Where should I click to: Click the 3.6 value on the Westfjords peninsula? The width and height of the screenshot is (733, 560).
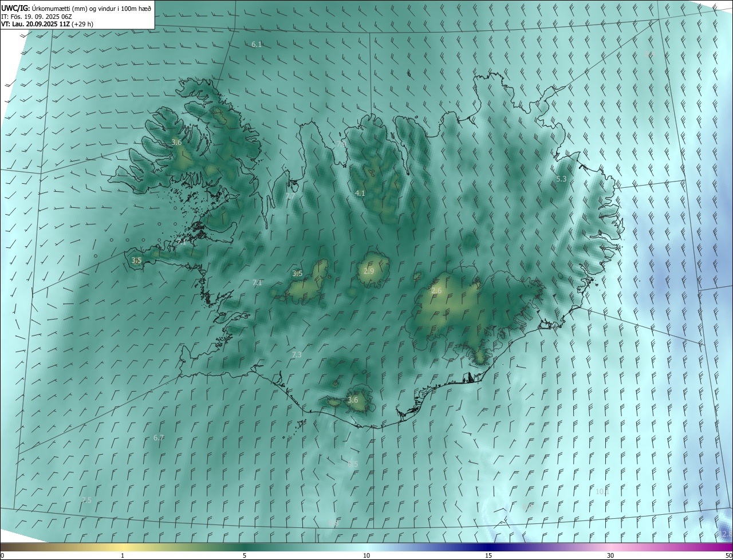click(176, 142)
